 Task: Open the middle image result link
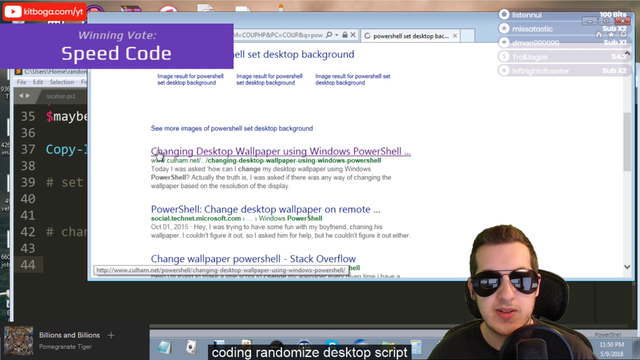pyautogui.click(x=269, y=79)
